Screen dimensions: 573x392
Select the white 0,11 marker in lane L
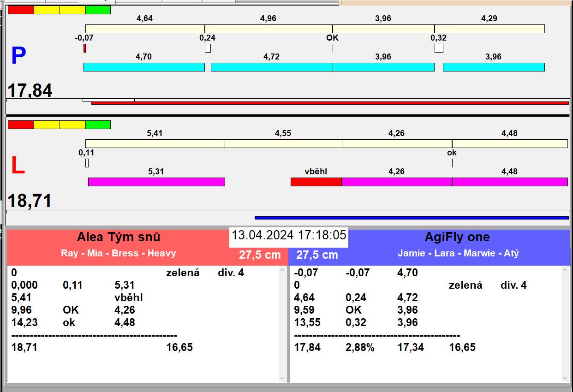(x=87, y=163)
